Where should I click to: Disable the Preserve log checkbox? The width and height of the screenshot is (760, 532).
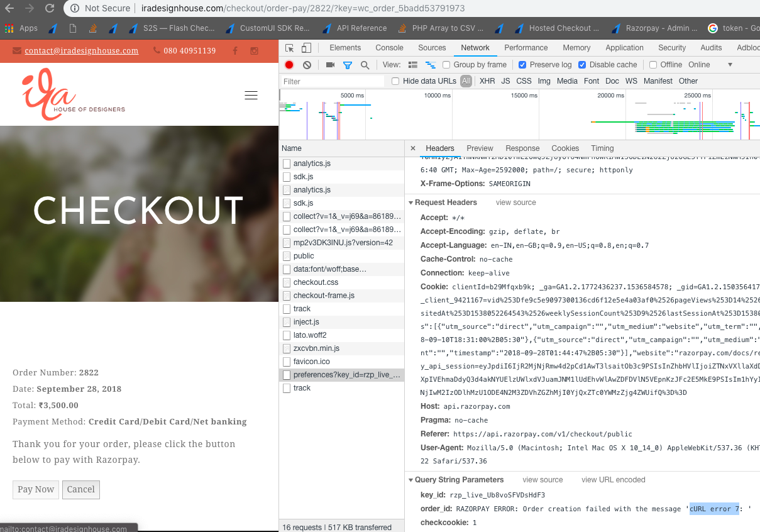click(x=522, y=64)
